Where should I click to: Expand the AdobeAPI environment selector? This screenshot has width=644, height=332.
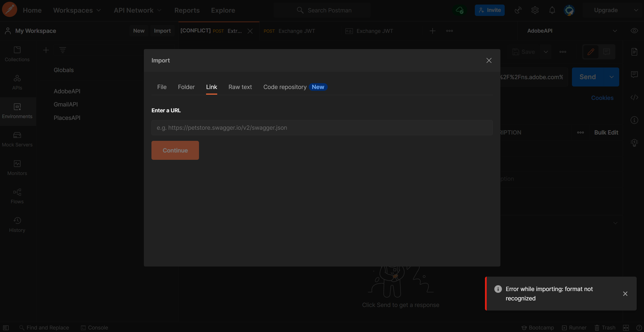615,31
